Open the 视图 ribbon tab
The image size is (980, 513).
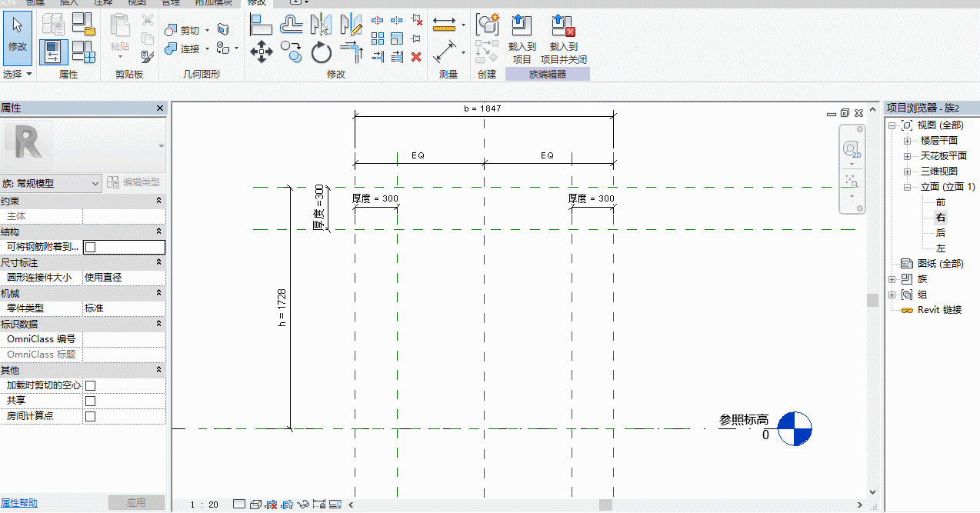coord(136,3)
